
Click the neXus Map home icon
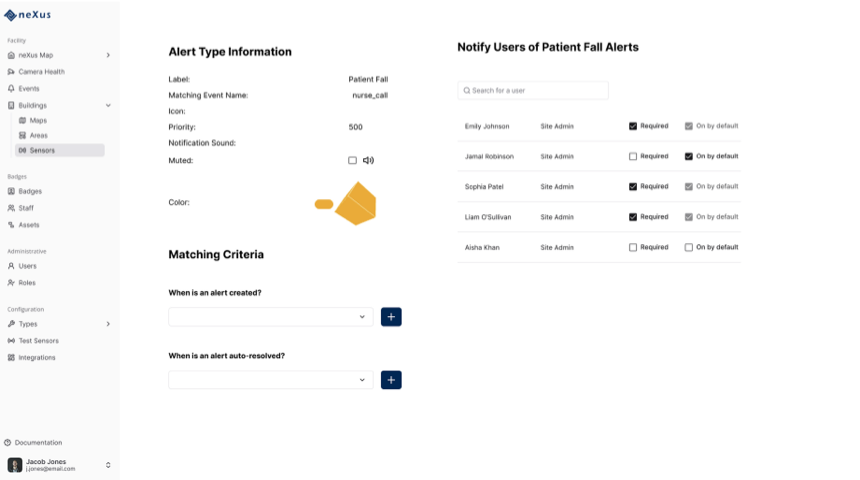[11, 55]
